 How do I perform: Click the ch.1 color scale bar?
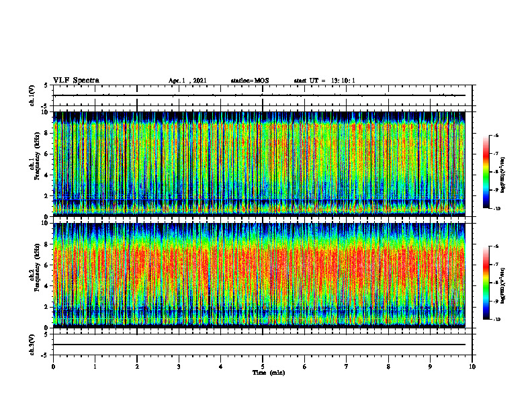[x=486, y=172]
